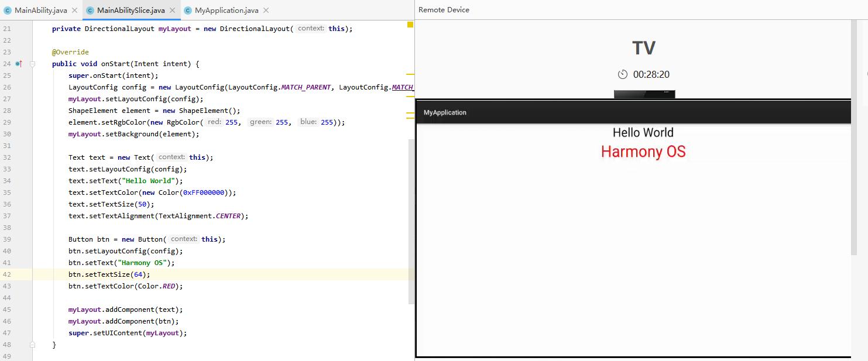Click the TextAlignment.CENTER line
This screenshot has height=361, width=868.
coord(159,216)
